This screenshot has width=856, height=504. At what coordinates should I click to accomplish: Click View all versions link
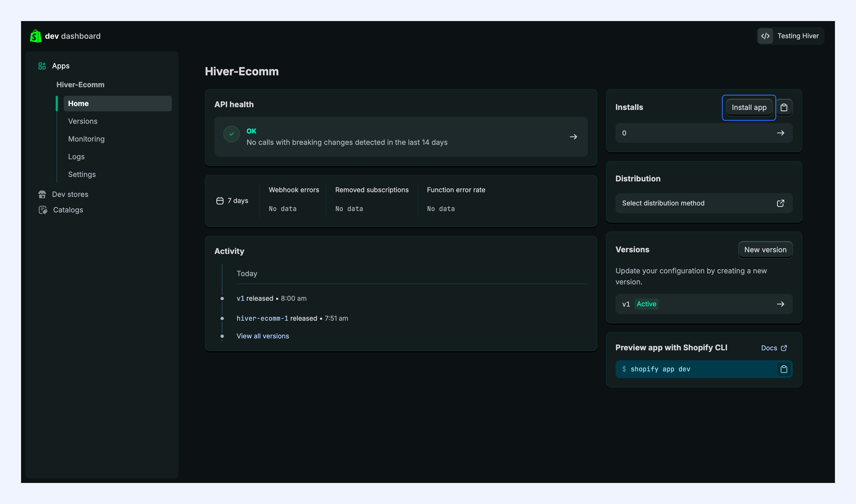tap(263, 336)
